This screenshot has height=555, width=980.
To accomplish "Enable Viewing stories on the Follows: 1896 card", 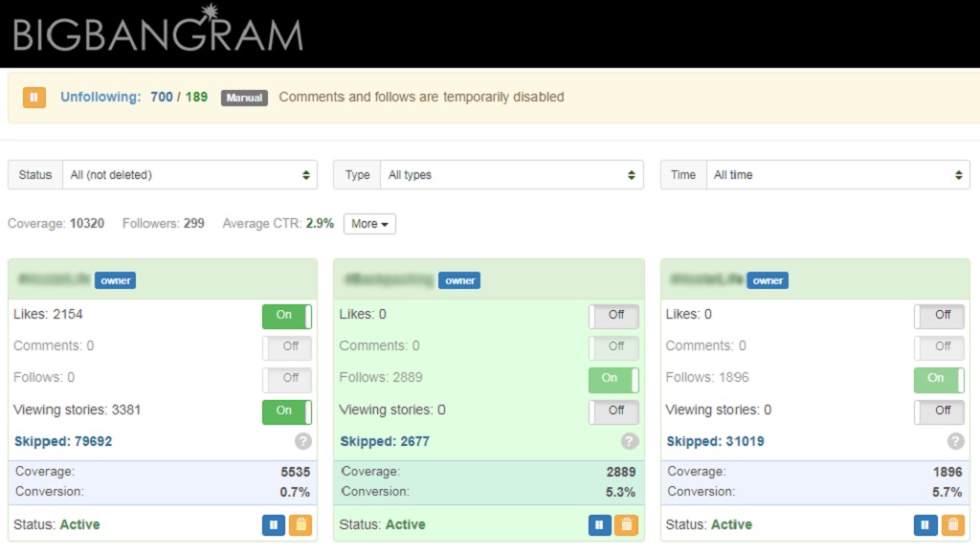I will (940, 411).
